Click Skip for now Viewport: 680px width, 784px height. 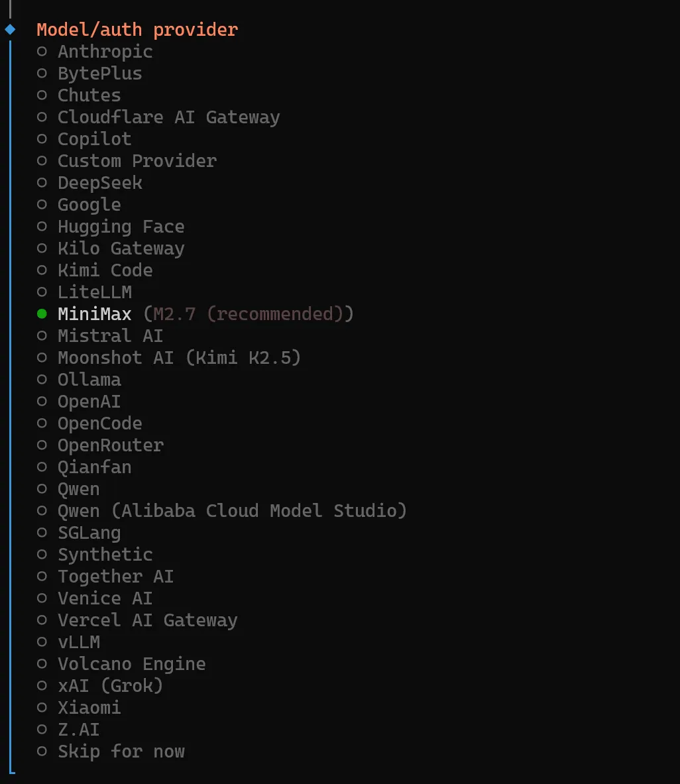click(x=121, y=752)
